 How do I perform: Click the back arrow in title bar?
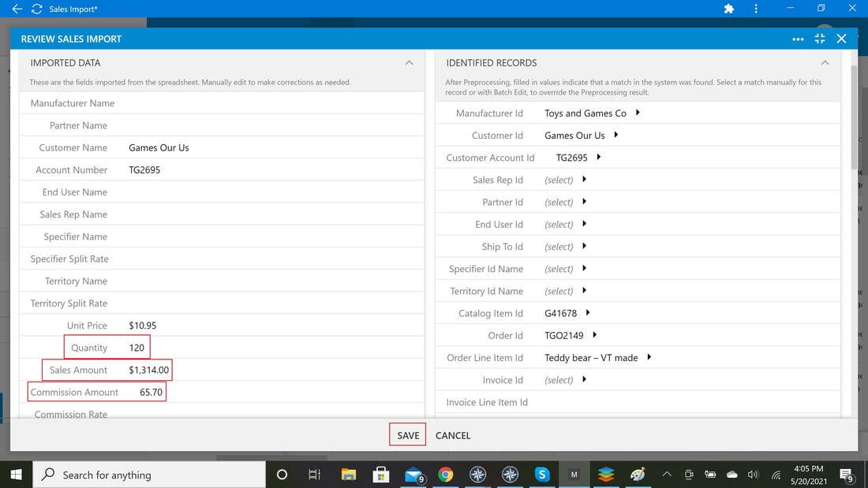tap(17, 9)
